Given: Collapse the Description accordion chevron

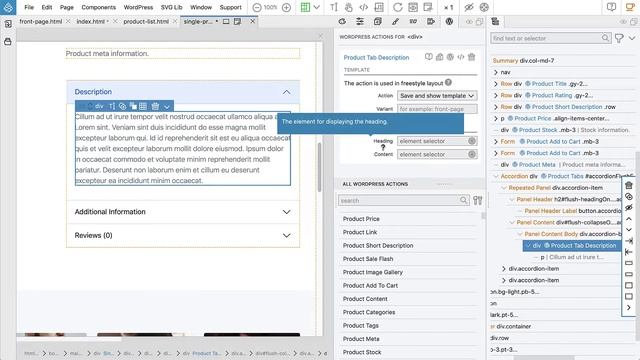Looking at the screenshot, I should click(x=287, y=92).
